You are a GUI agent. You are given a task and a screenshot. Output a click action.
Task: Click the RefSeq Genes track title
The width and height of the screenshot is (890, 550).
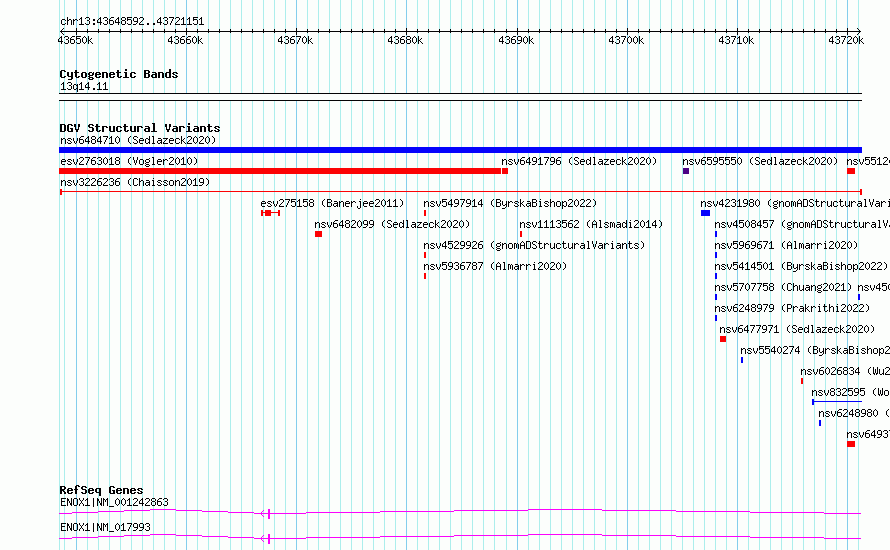101,490
